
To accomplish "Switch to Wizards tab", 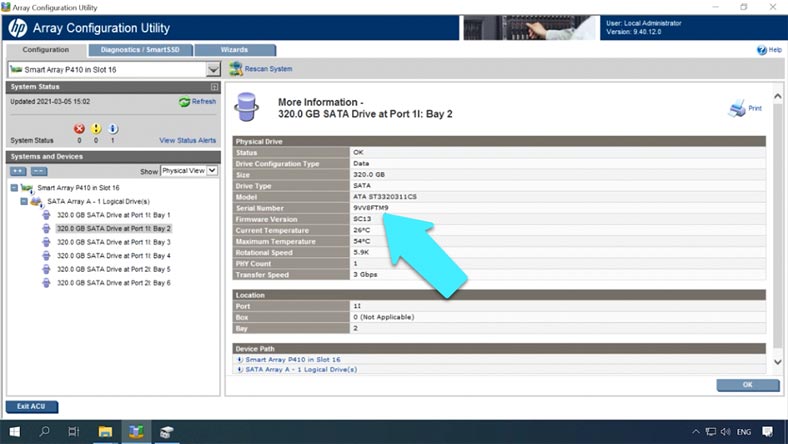I will click(235, 50).
